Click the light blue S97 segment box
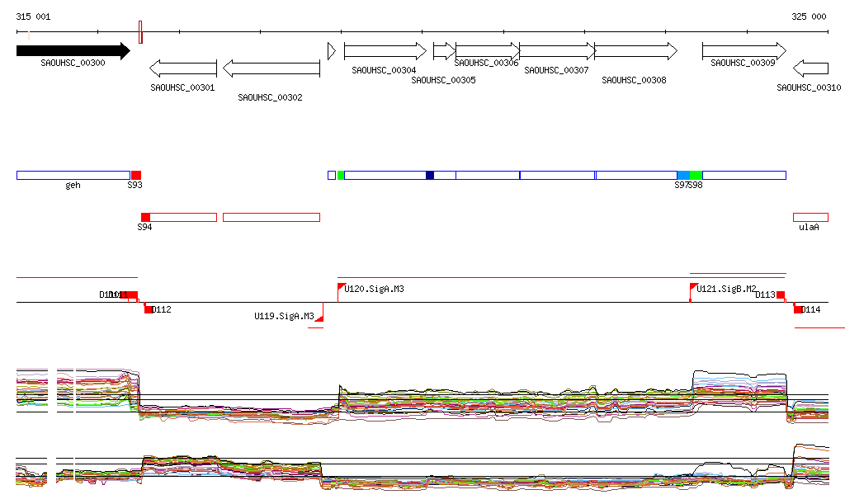 (683, 175)
